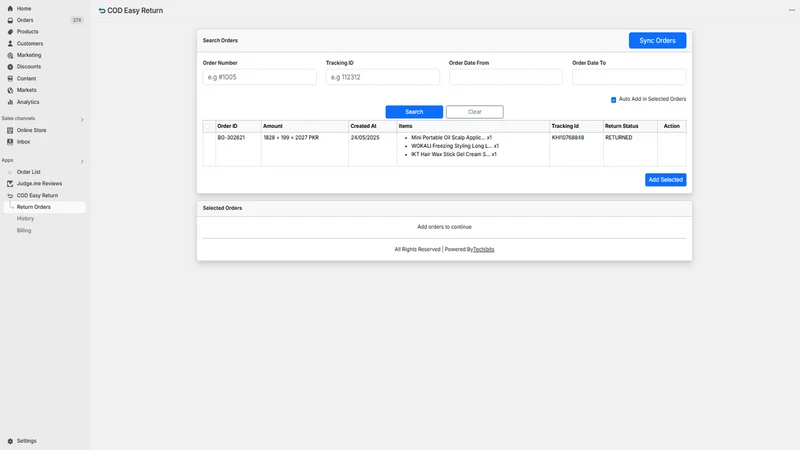Click the Customers person icon
The image size is (800, 450).
[10, 43]
